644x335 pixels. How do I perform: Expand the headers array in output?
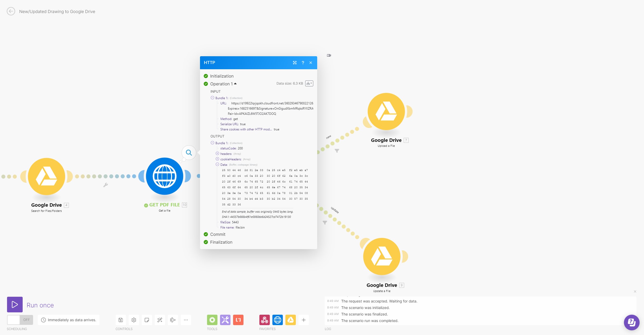[217, 154]
